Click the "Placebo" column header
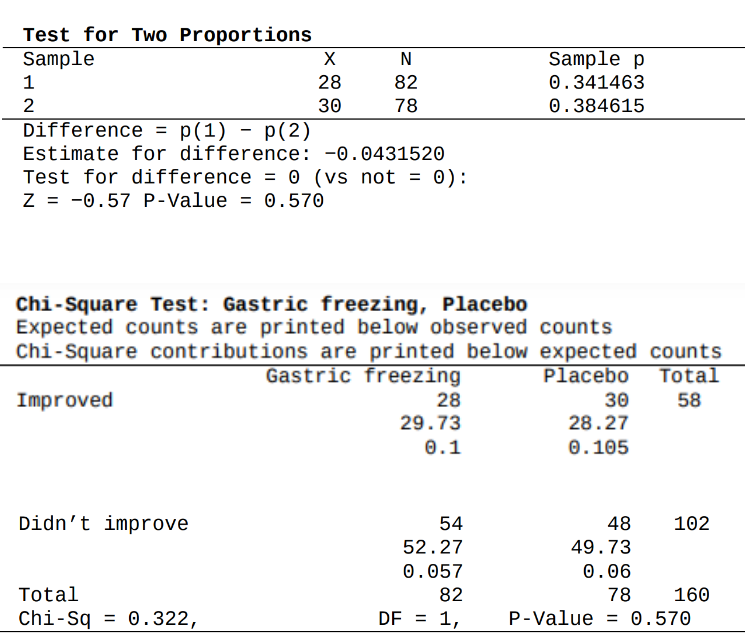 (x=586, y=376)
